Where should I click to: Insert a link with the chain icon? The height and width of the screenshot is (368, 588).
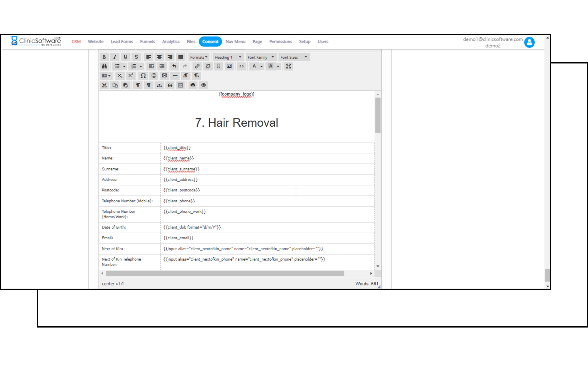(197, 66)
